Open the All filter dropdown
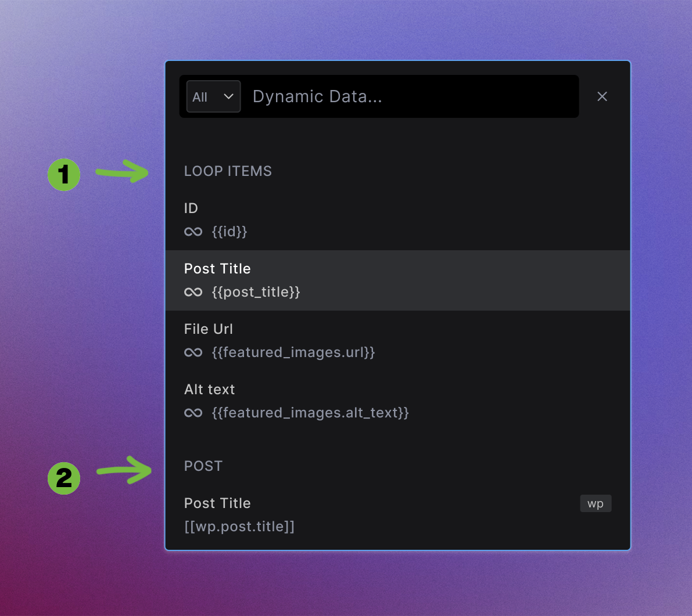Screen dimensions: 692x616 (213, 96)
